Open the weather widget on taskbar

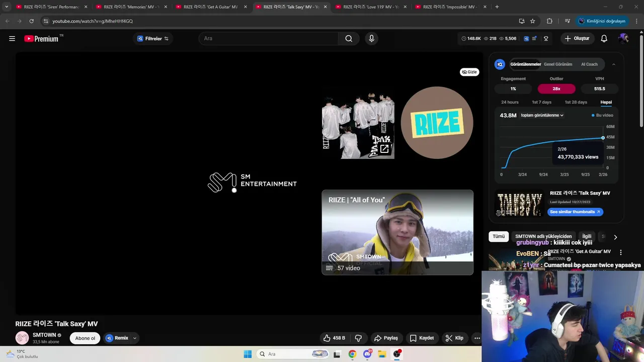(22, 354)
